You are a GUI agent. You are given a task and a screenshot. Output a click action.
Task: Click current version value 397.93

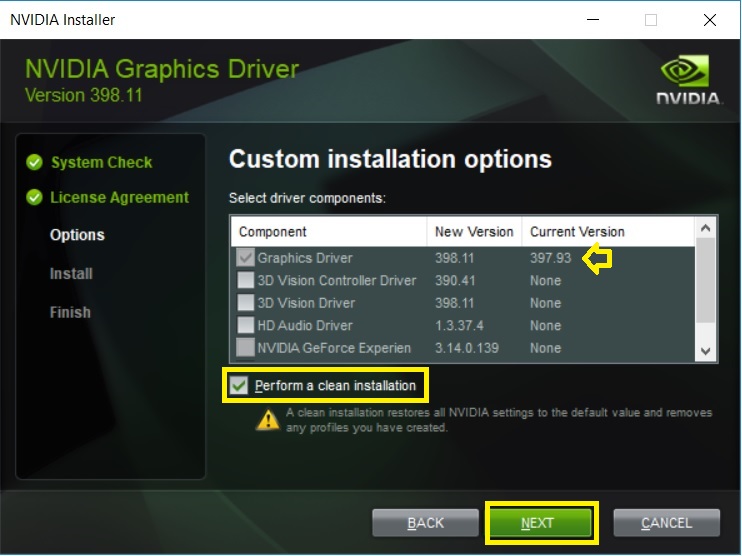550,258
